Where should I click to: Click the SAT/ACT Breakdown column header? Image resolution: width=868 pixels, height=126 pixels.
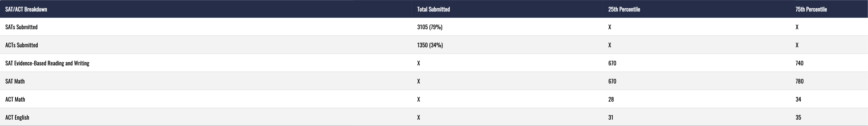point(26,9)
